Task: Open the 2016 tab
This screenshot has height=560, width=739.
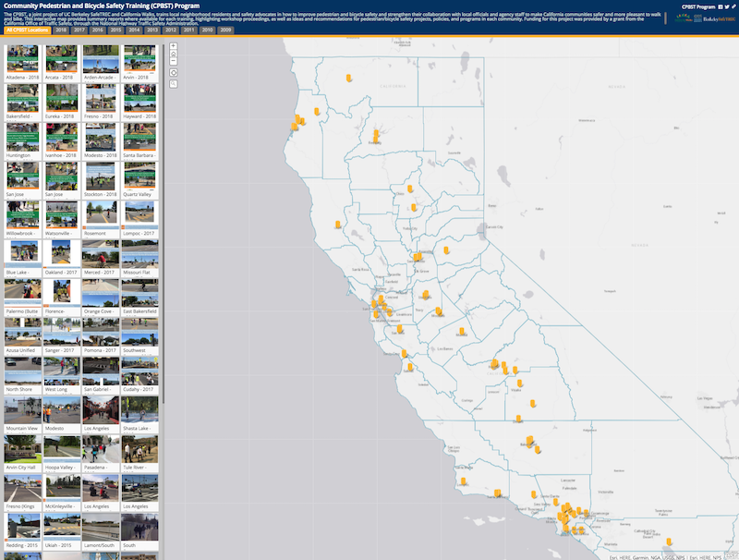Action: 98,30
